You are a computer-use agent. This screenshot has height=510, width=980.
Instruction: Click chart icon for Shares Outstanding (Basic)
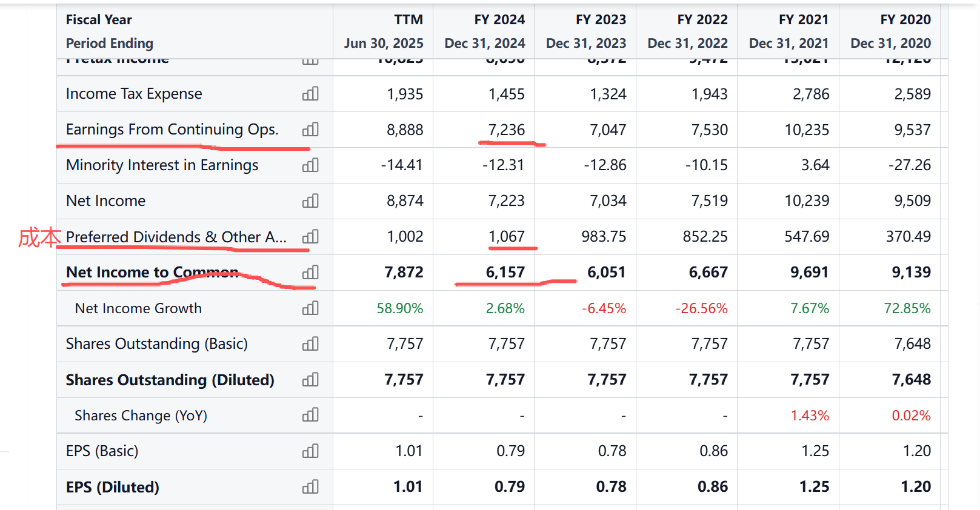click(x=310, y=344)
